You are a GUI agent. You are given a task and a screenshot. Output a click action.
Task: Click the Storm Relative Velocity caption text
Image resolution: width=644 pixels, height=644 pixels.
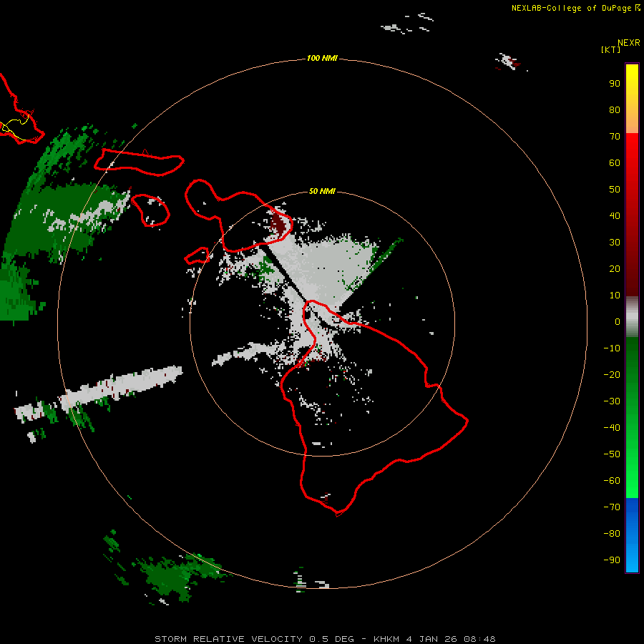(x=325, y=639)
